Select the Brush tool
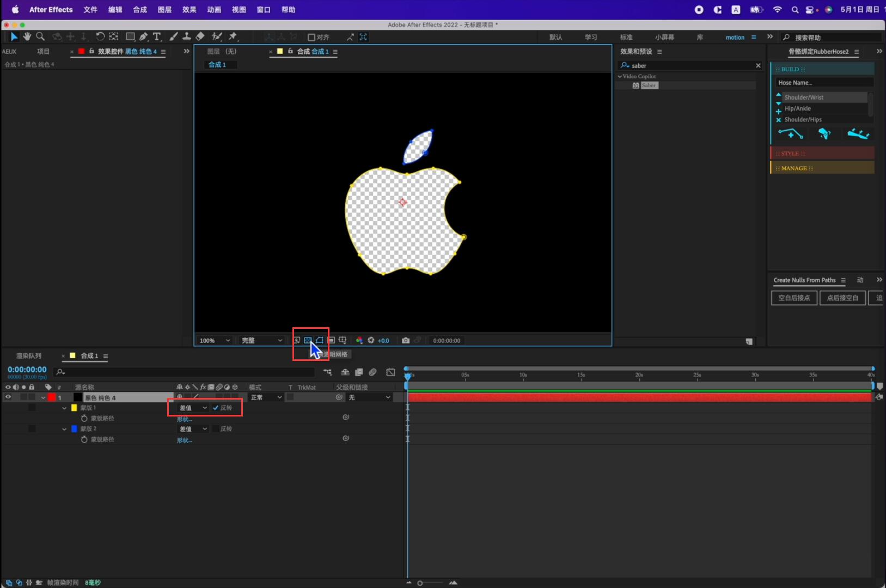The image size is (886, 588). pyautogui.click(x=173, y=36)
